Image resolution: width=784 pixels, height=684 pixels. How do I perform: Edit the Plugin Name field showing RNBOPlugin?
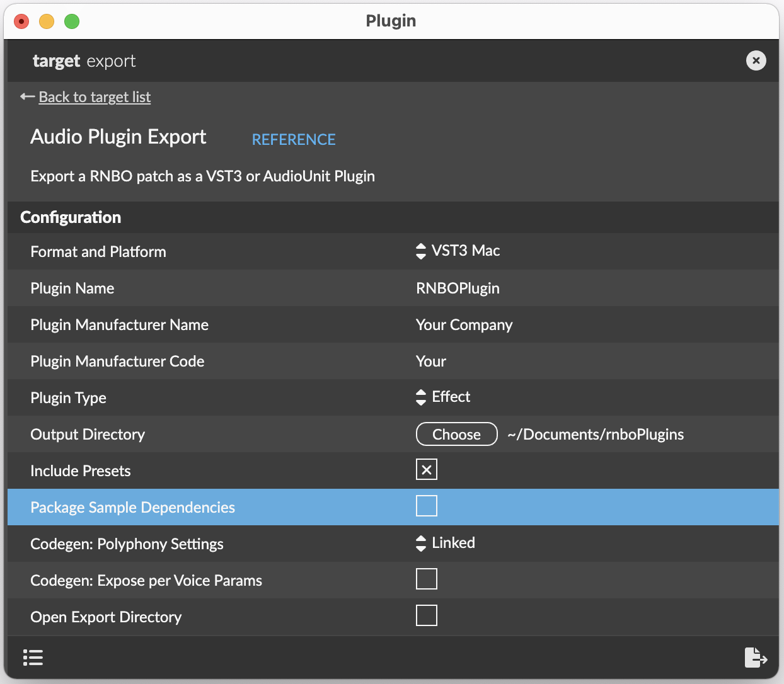pyautogui.click(x=457, y=288)
